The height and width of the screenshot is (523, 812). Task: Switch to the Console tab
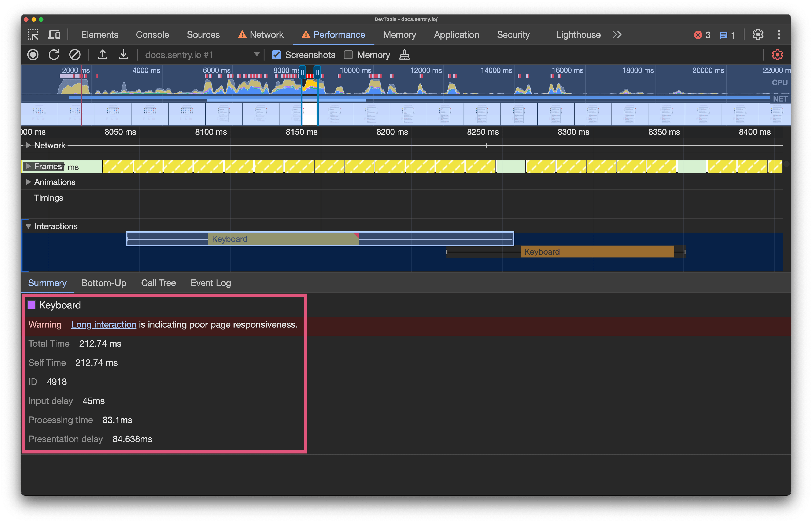152,35
